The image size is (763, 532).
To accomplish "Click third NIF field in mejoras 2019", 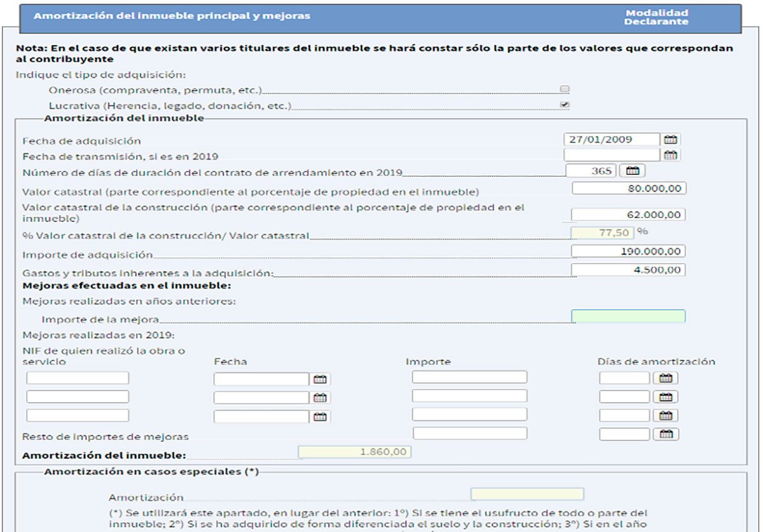I will [x=78, y=416].
